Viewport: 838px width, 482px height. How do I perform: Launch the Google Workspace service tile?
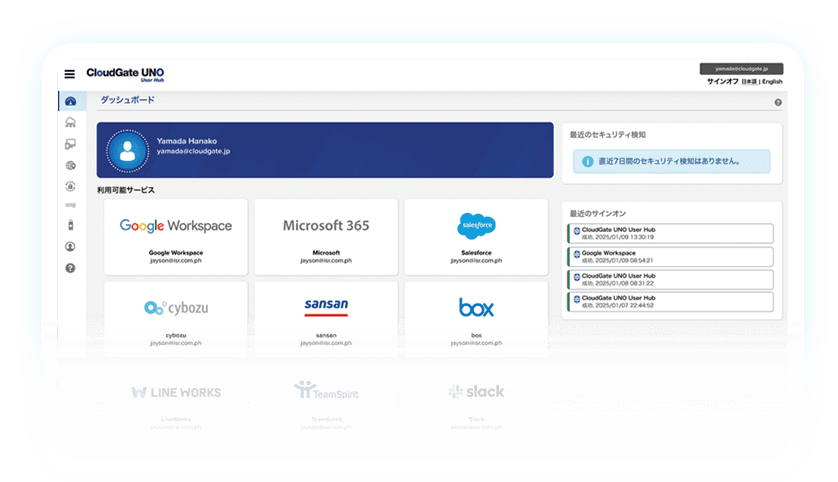click(176, 237)
